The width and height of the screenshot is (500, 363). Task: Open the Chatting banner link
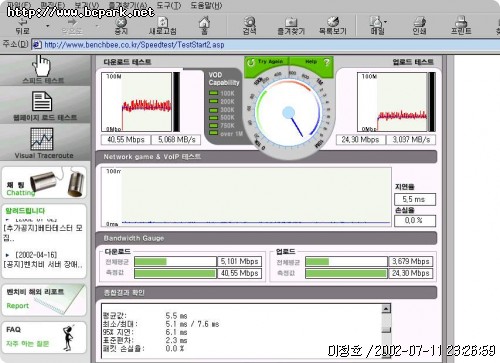pyautogui.click(x=44, y=183)
